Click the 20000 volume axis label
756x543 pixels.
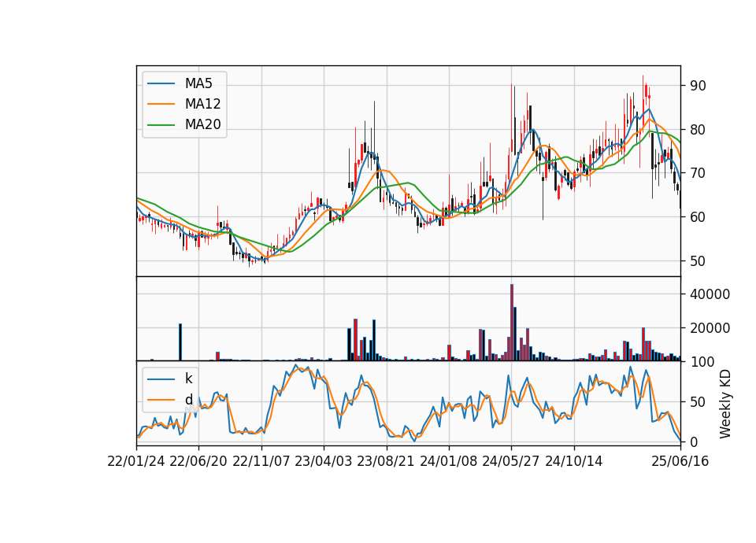tap(710, 328)
